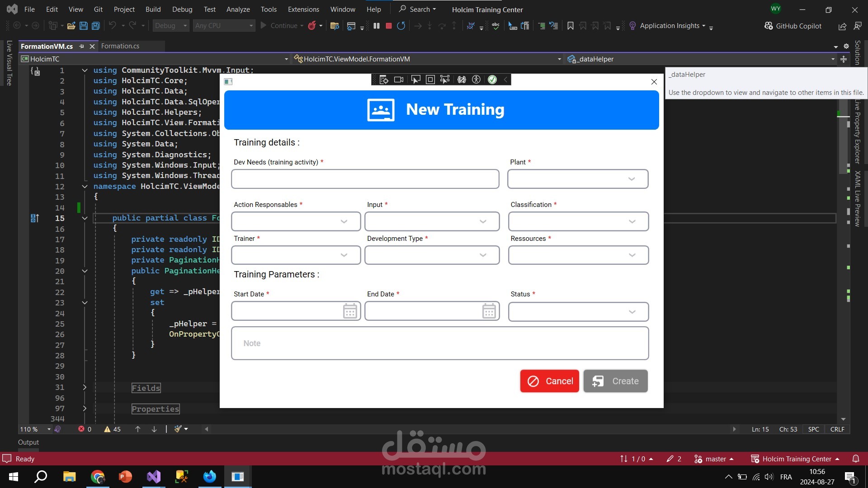Close the New Training dialog window
This screenshot has height=488, width=868.
(654, 82)
